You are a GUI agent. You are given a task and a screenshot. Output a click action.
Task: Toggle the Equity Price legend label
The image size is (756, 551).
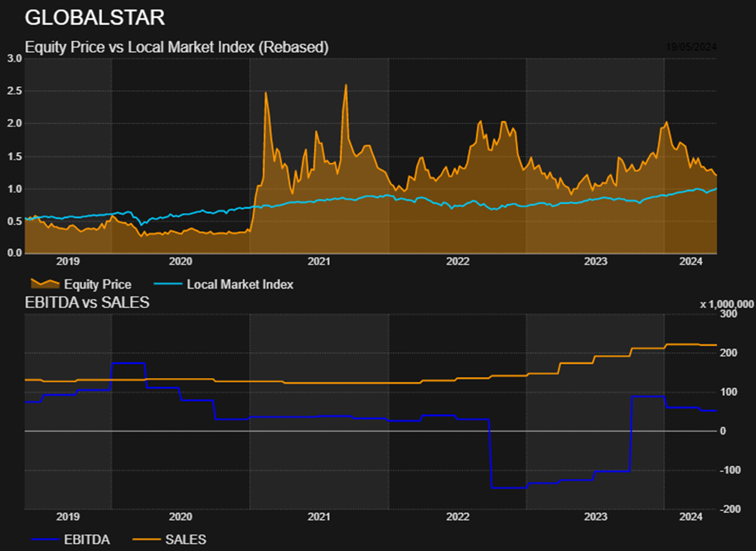[x=98, y=285]
